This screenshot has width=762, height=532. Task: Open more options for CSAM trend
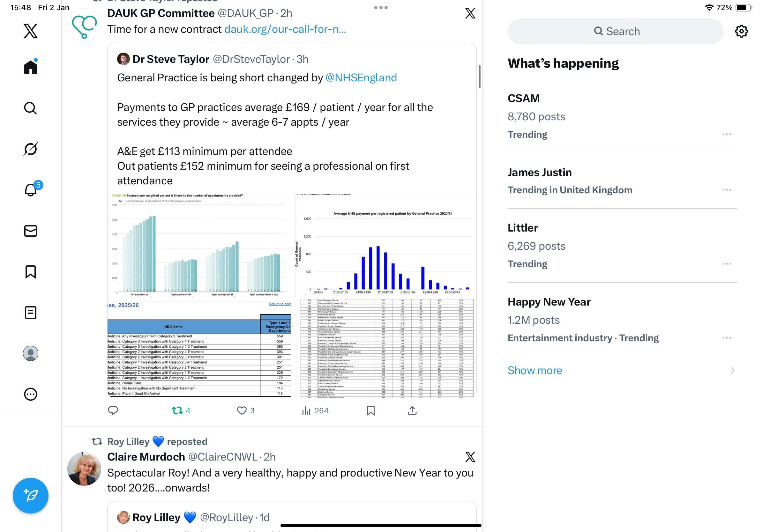[x=727, y=134]
